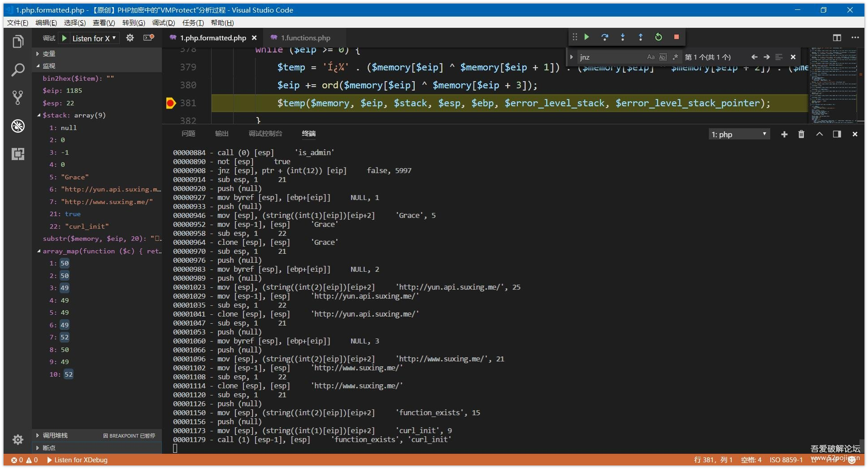Step over in debug toolbar
Screen dimensions: 868x469
tap(605, 37)
